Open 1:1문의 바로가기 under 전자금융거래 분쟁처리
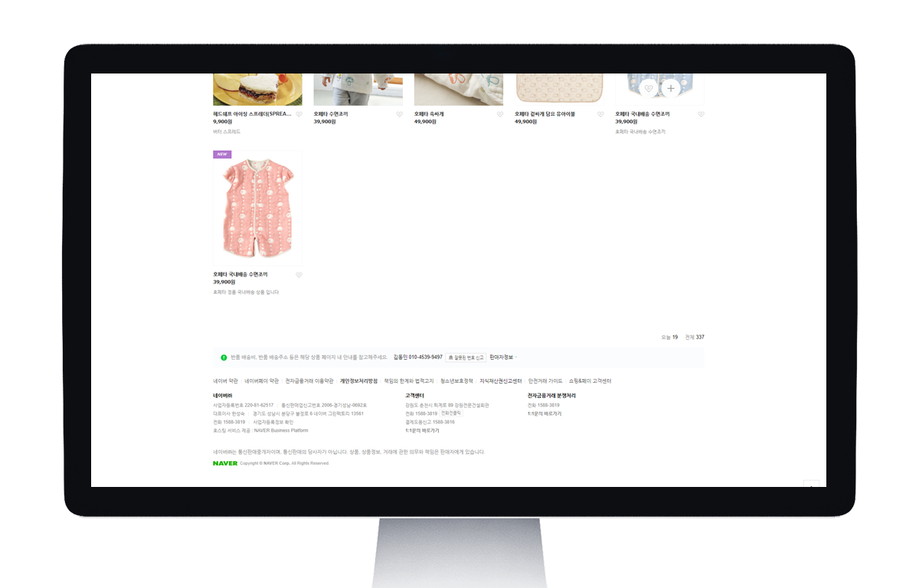Screen dimensions: 919x588 click(545, 413)
